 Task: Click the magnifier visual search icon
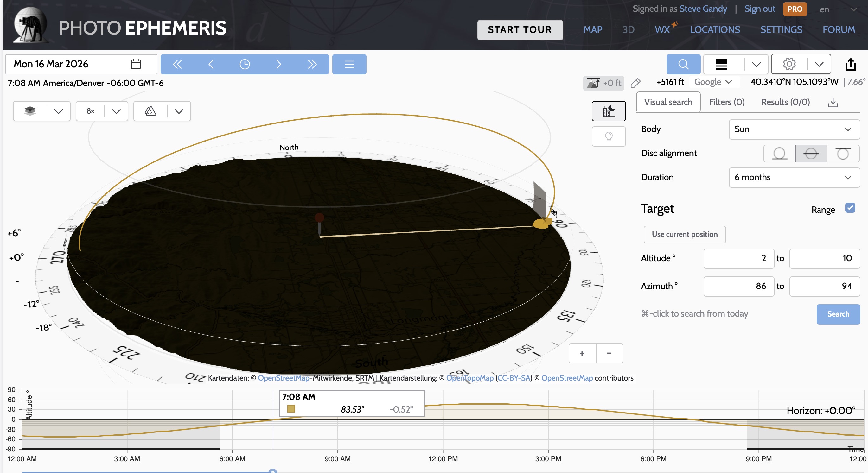[683, 64]
